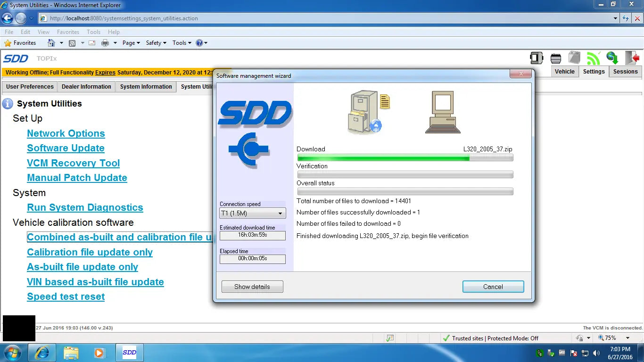Open the zoom level 75% dropdown
This screenshot has height=362, width=644.
pos(627,338)
